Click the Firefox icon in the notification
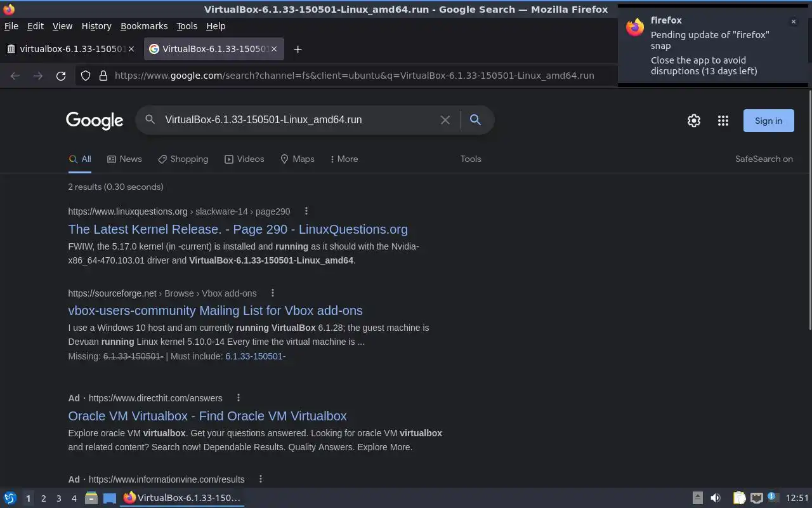This screenshot has width=812, height=508. 635,27
